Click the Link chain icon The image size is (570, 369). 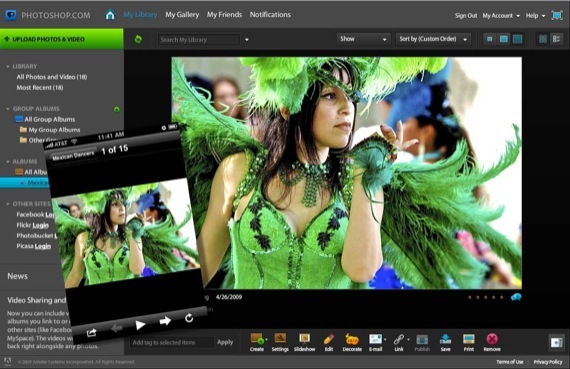(x=399, y=340)
